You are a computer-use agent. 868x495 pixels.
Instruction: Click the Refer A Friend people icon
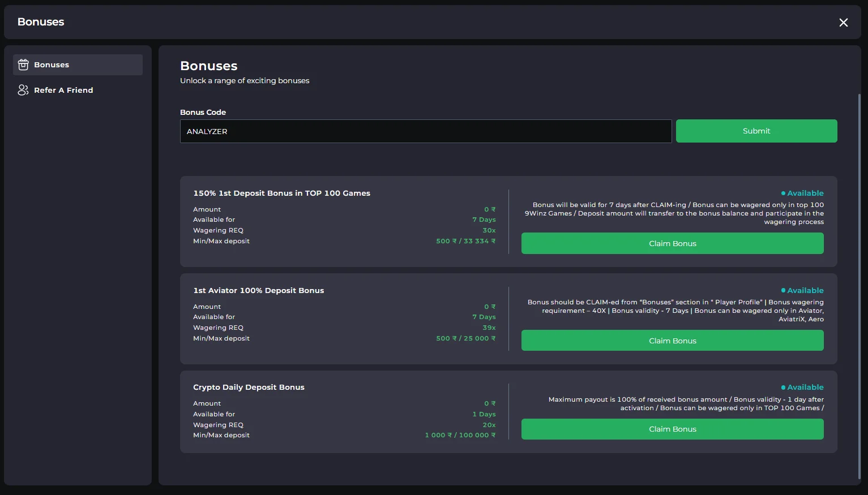[x=23, y=90]
